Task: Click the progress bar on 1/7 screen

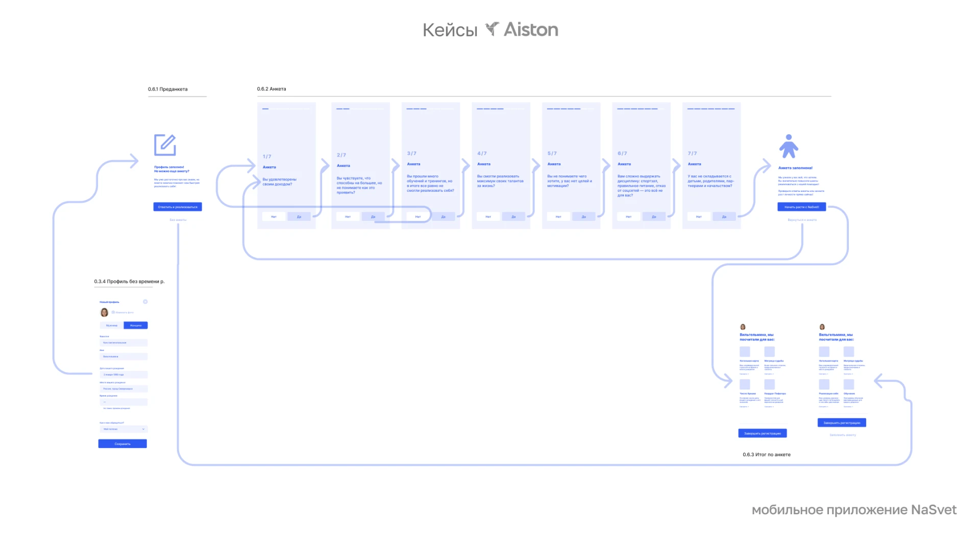Action: tap(286, 109)
